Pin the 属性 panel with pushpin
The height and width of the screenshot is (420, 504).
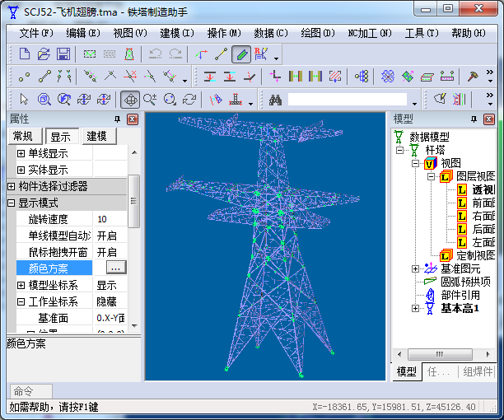[x=117, y=119]
